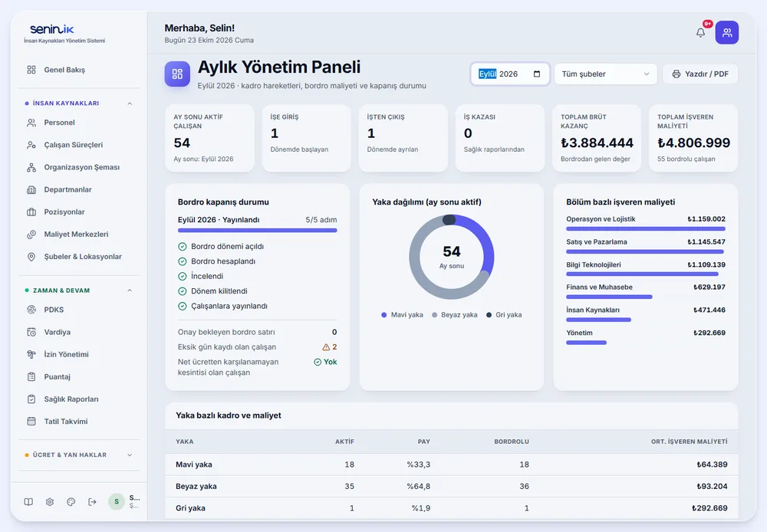
Task: Click the Organizasyon Şeması hierarchy icon
Action: [x=31, y=167]
